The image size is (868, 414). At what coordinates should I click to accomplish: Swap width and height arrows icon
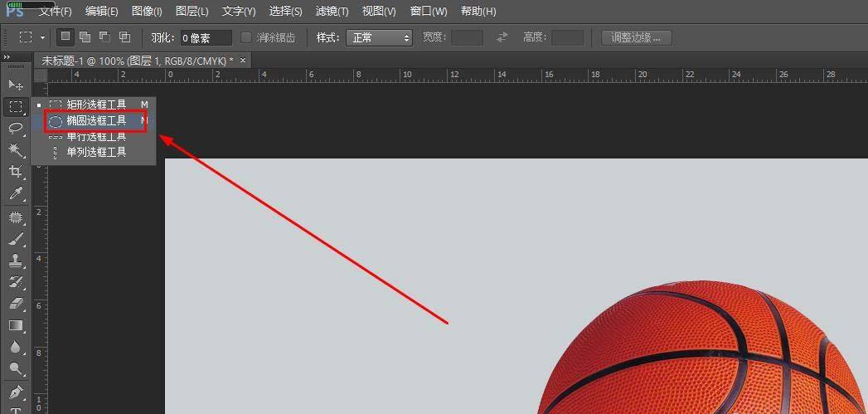[502, 37]
